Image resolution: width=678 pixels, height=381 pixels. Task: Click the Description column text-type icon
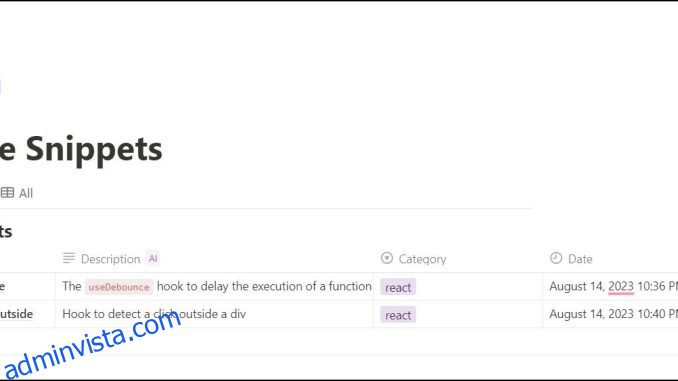coord(69,258)
